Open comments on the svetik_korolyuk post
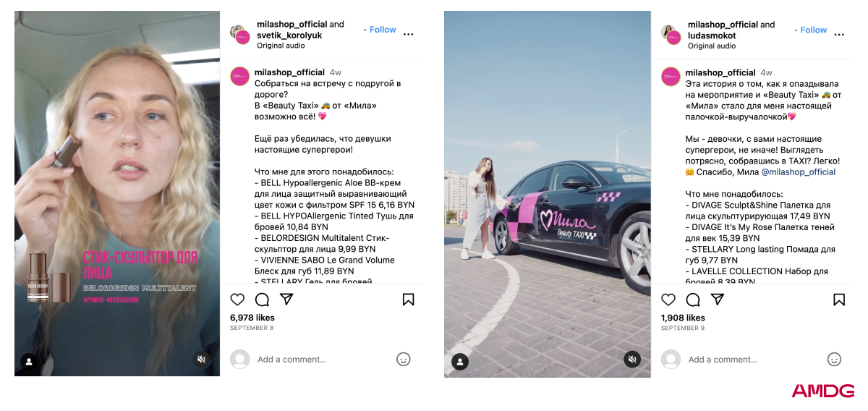The height and width of the screenshot is (411, 868). pyautogui.click(x=262, y=300)
